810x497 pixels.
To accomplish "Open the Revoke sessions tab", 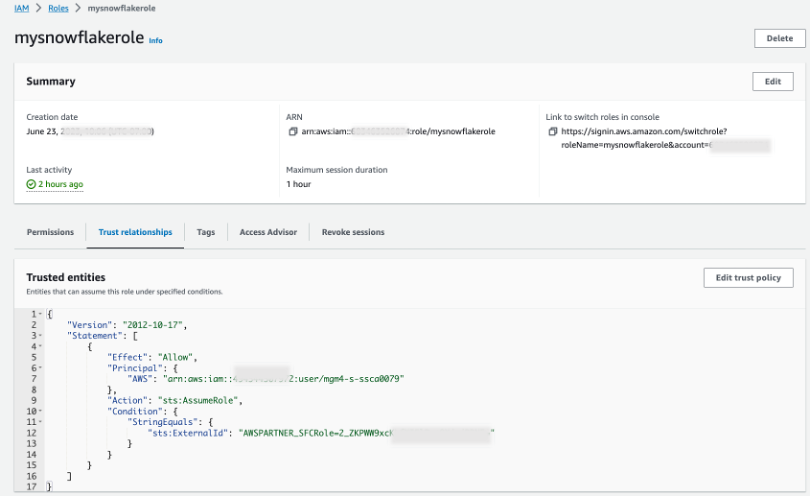I will pos(353,232).
